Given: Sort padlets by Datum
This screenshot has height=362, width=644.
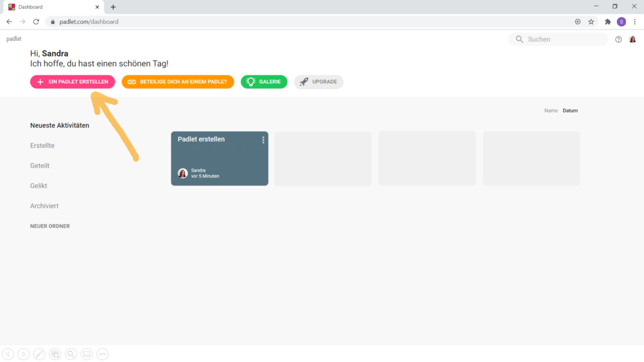Looking at the screenshot, I should coord(570,111).
